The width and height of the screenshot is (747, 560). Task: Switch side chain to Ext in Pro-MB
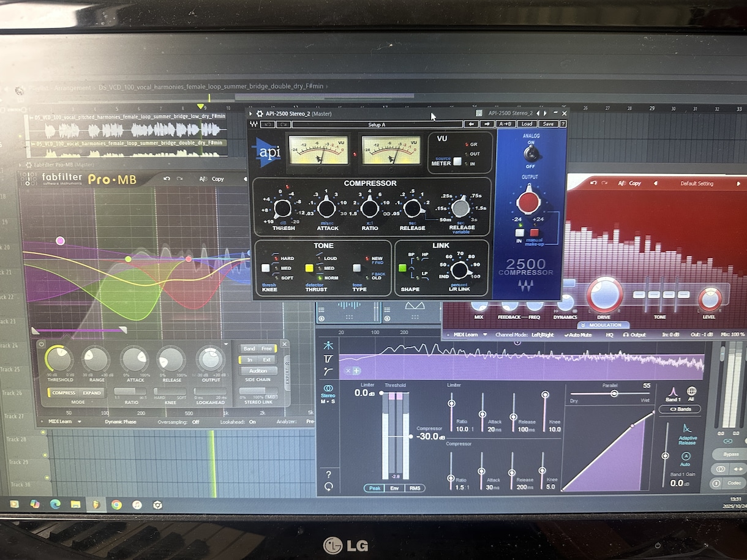point(267,360)
